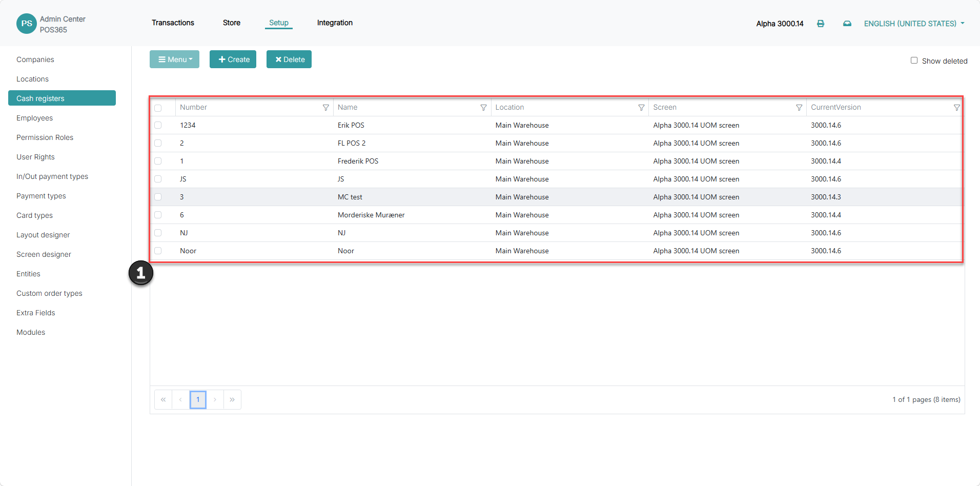Open filter for Screen column
The width and height of the screenshot is (980, 486).
pyautogui.click(x=799, y=108)
